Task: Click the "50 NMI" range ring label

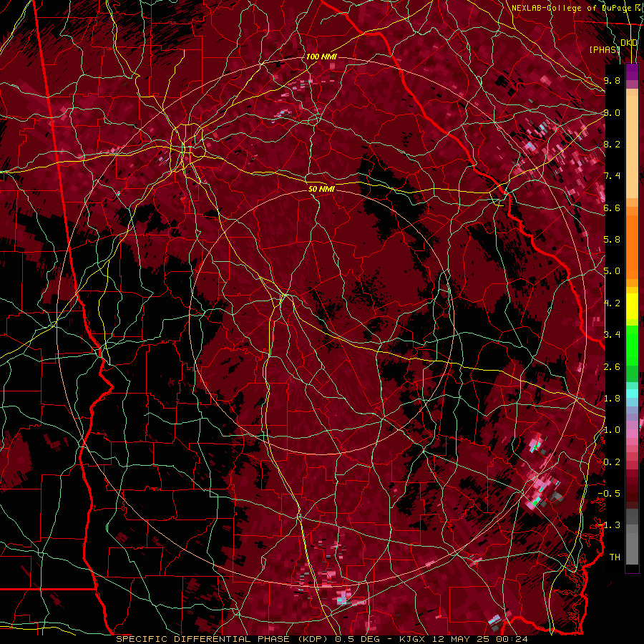Action: [x=321, y=189]
